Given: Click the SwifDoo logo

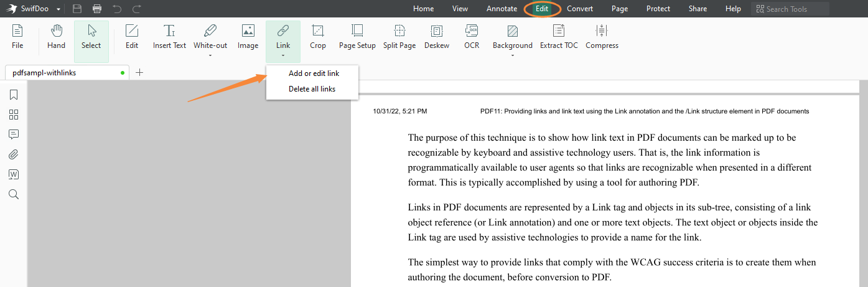Looking at the screenshot, I should [x=12, y=9].
